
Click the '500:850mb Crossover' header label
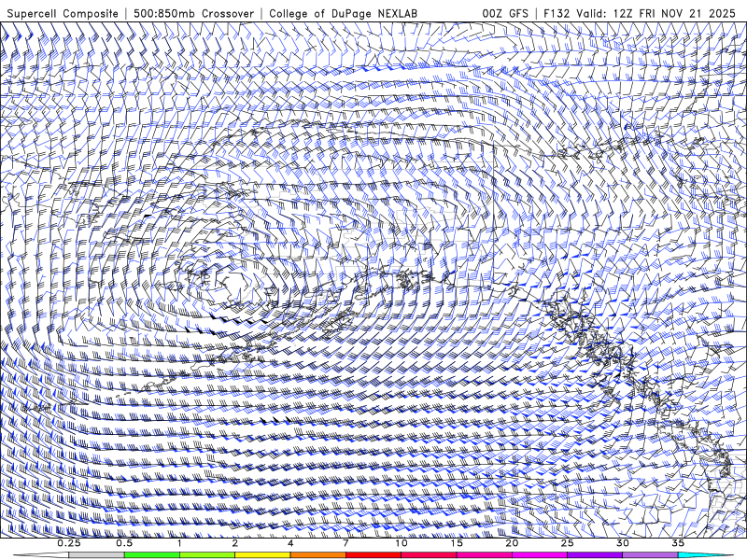coord(193,13)
